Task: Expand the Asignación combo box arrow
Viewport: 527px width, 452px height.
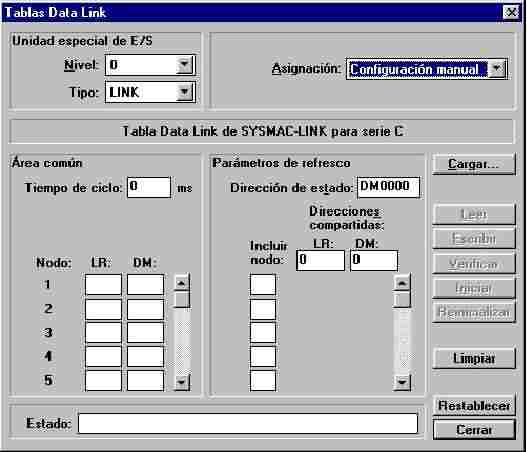Action: (x=496, y=69)
